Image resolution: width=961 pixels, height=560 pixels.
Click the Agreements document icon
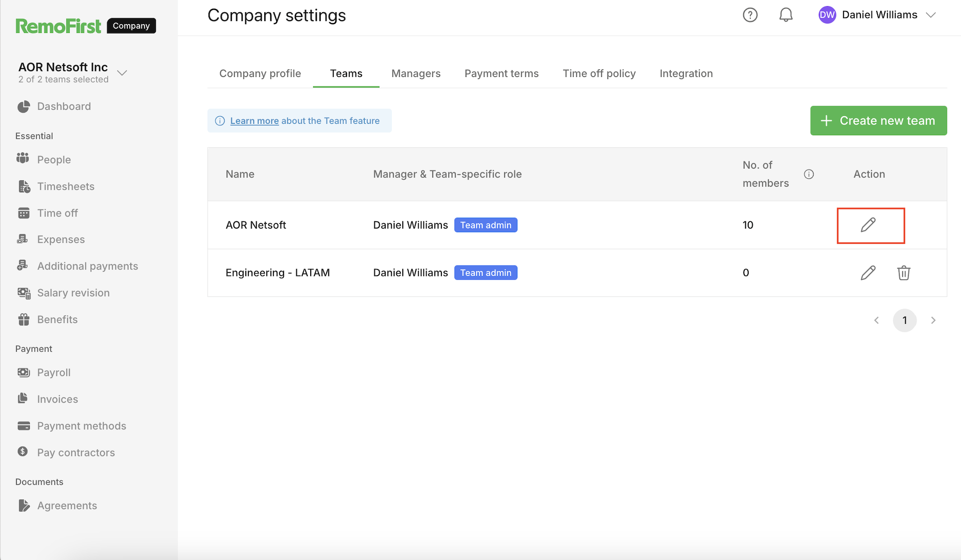(24, 506)
